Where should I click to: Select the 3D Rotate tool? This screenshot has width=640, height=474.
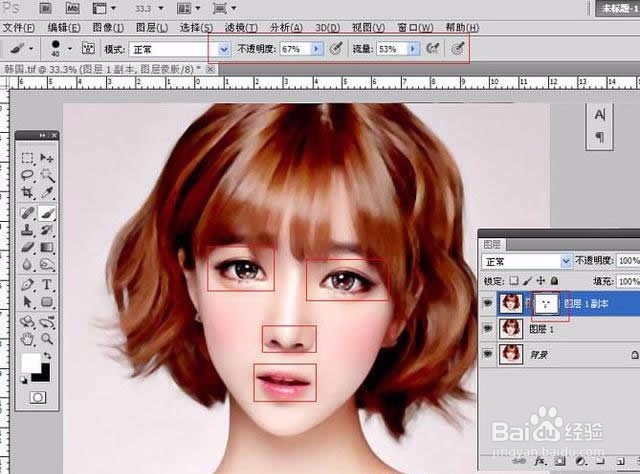[x=27, y=322]
